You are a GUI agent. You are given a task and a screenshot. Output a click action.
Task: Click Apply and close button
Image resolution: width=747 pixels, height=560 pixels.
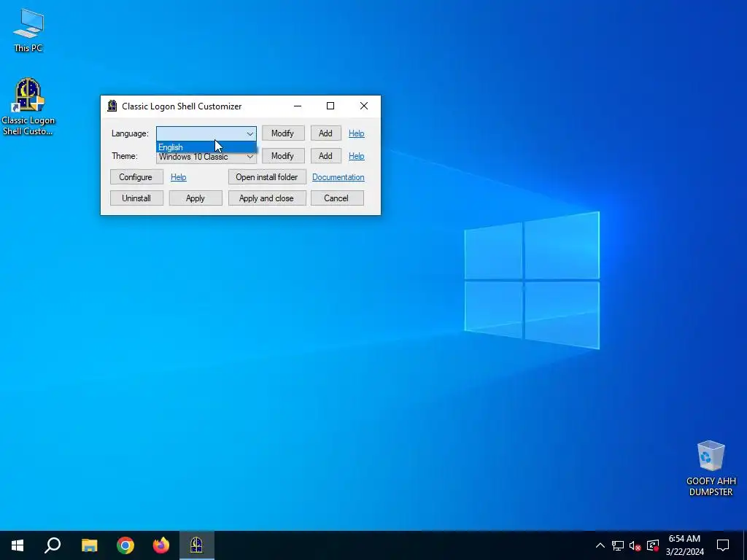pyautogui.click(x=267, y=198)
